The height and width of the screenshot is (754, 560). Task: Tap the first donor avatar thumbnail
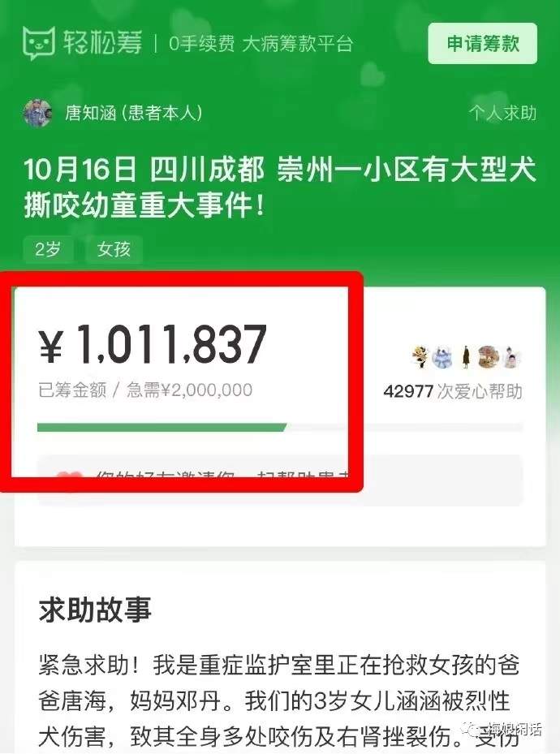420,357
